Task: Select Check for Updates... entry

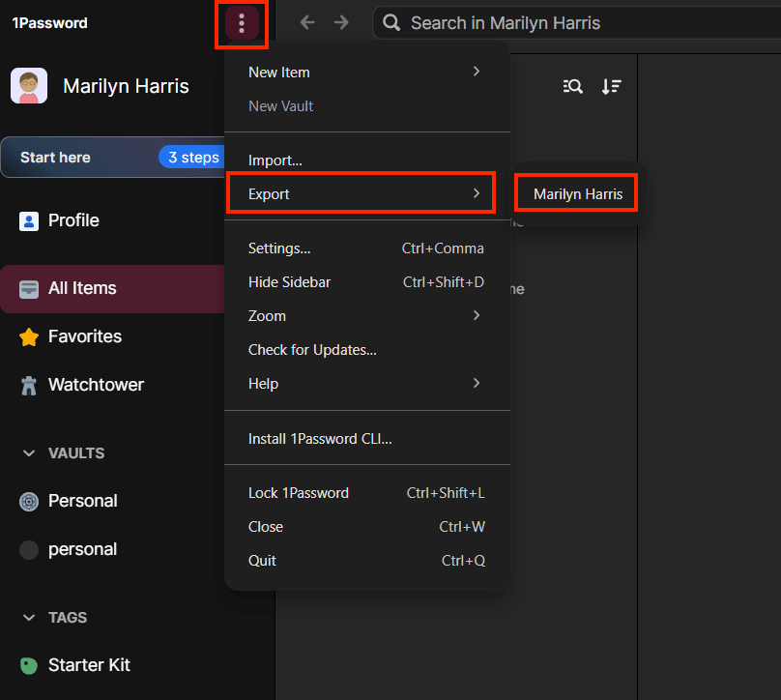Action: pos(367,350)
